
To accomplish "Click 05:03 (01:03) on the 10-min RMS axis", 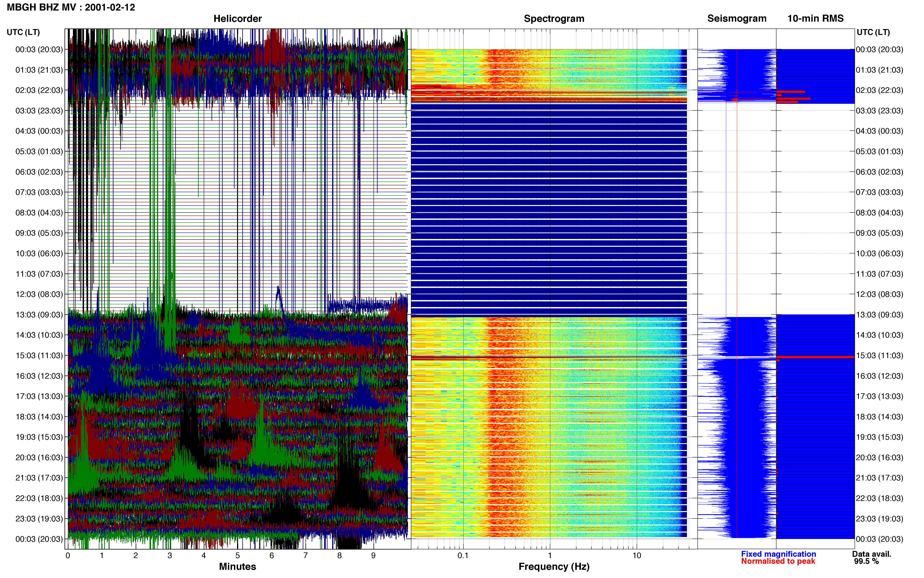I will [879, 151].
